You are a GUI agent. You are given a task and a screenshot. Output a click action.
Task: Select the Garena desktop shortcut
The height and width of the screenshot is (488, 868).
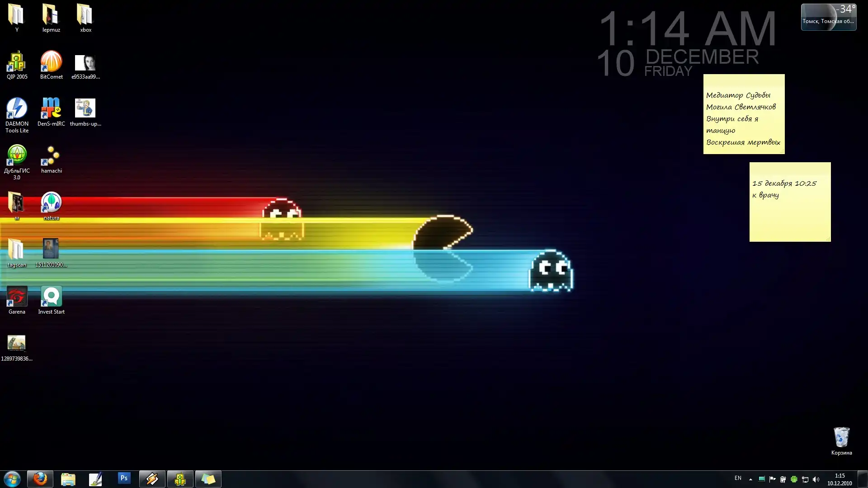[17, 297]
